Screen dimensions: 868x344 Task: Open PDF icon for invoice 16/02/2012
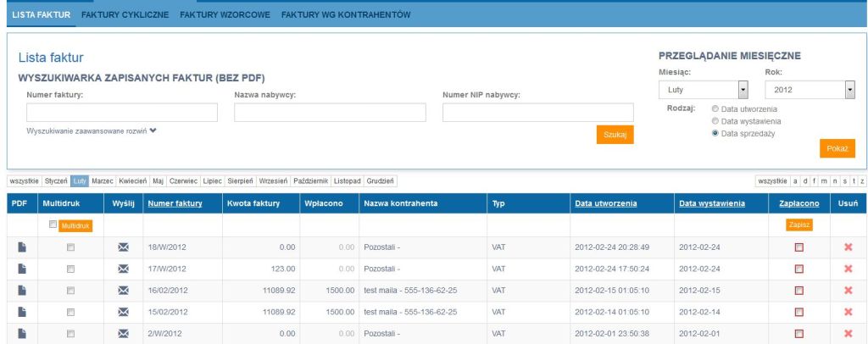21,291
